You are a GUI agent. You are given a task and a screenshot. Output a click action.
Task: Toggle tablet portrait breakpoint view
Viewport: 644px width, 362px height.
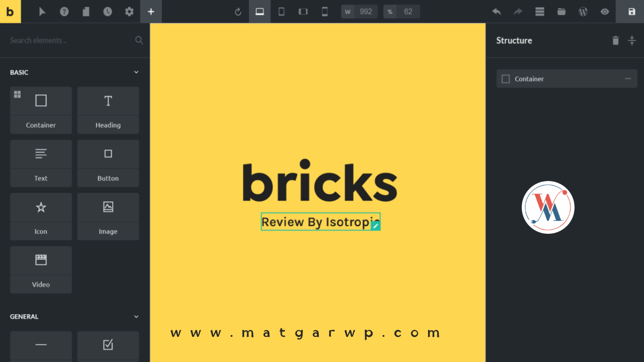click(281, 12)
